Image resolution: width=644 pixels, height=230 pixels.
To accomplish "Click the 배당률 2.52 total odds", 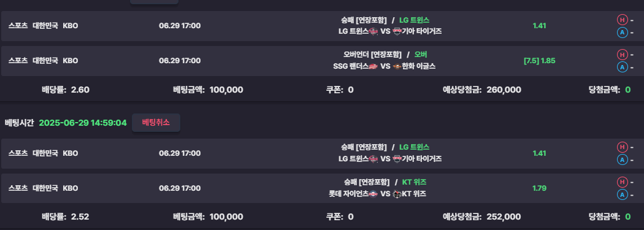I will [x=66, y=217].
